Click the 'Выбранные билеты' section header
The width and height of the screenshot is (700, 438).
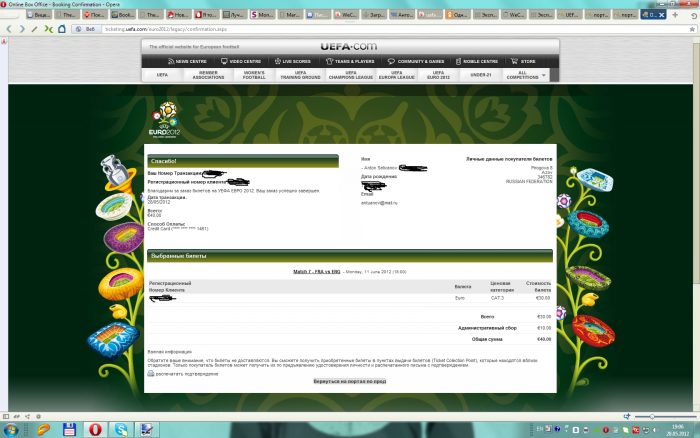[x=350, y=256]
